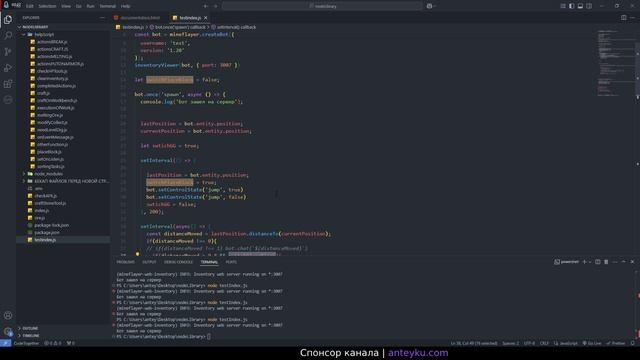Split the terminal panel

click(x=598, y=262)
